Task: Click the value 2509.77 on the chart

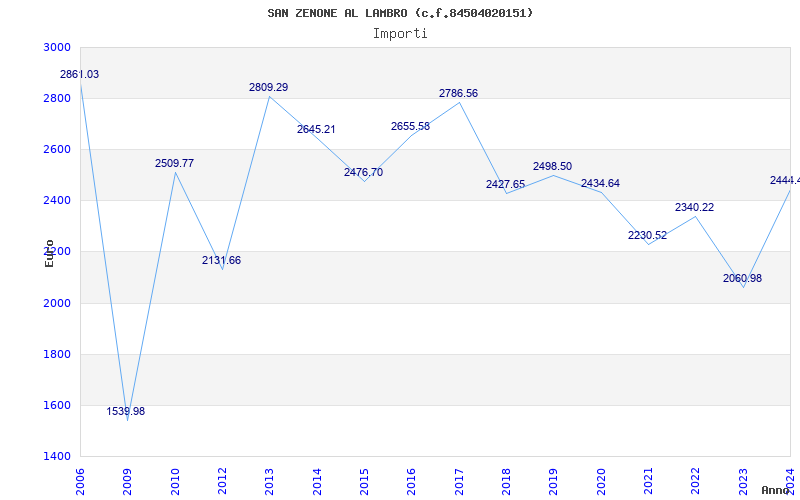Action: click(174, 163)
